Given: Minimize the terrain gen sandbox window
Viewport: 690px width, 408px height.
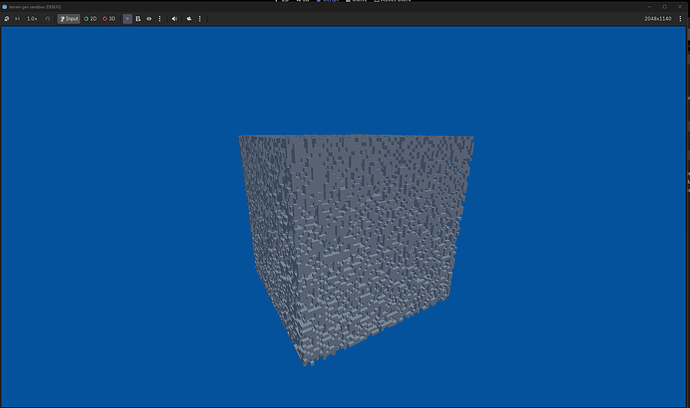Looking at the screenshot, I should coord(649,7).
